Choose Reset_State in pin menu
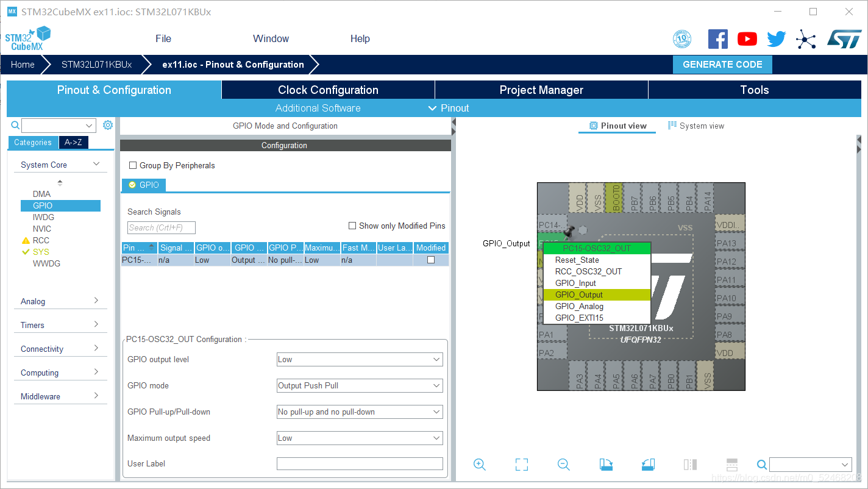 (x=597, y=260)
